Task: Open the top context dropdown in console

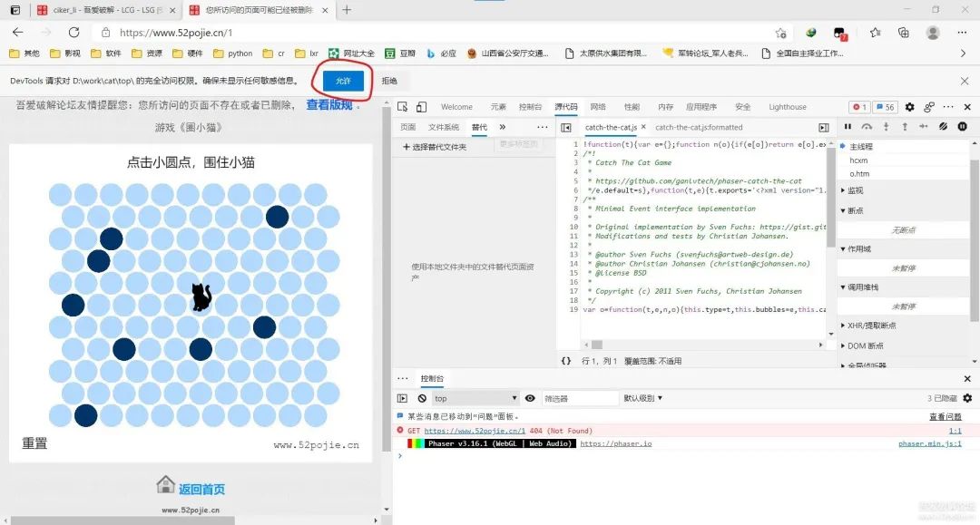Action: click(474, 398)
